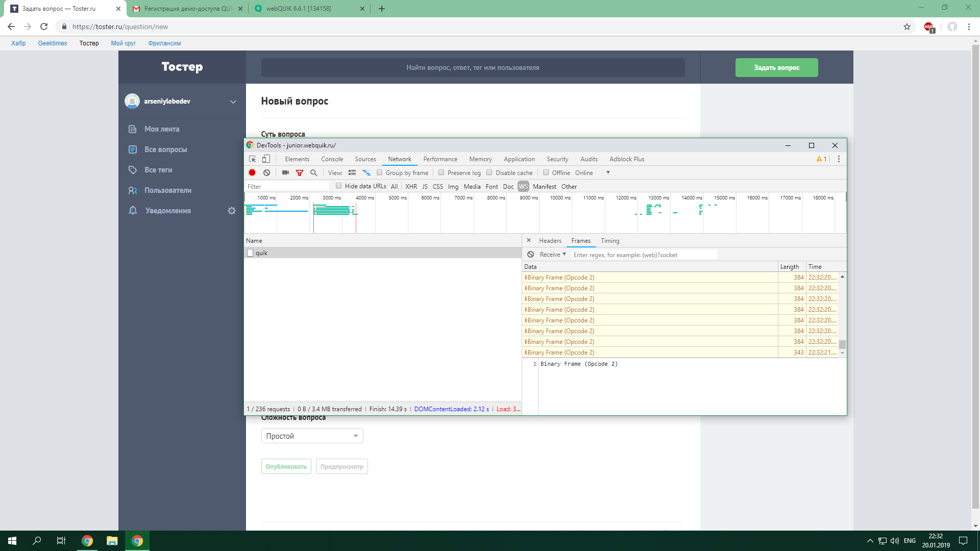The width and height of the screenshot is (980, 551).
Task: Capture screenshots camera icon
Action: 285,173
